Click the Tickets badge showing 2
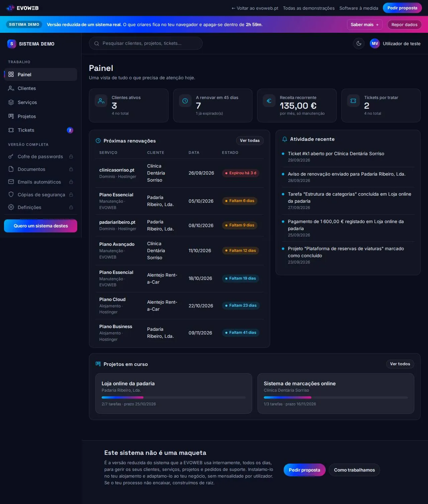The height and width of the screenshot is (504, 428). (x=70, y=130)
